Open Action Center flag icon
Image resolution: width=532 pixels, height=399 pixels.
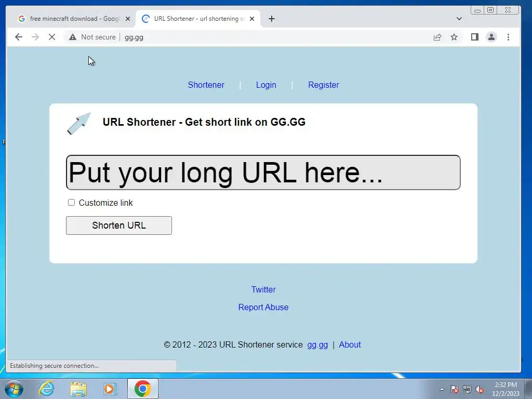pos(455,389)
